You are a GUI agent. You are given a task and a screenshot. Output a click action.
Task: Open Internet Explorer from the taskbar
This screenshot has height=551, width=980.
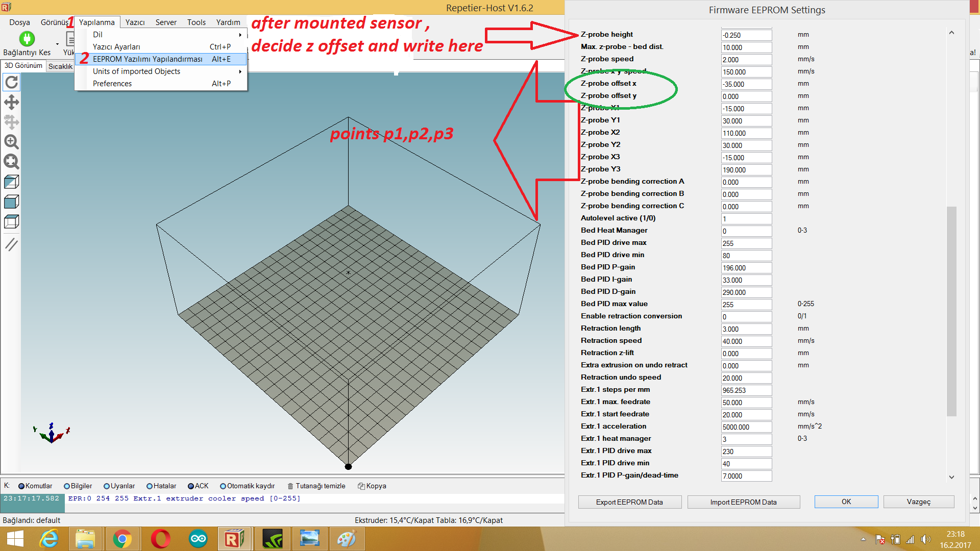[49, 539]
